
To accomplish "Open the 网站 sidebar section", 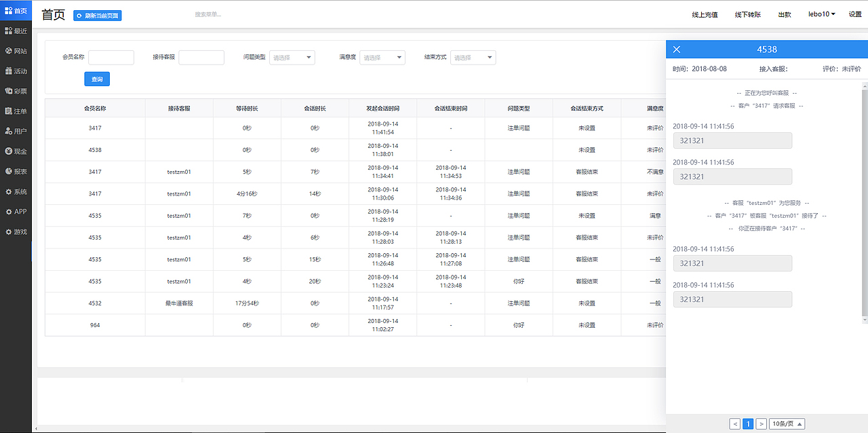I will pyautogui.click(x=16, y=51).
